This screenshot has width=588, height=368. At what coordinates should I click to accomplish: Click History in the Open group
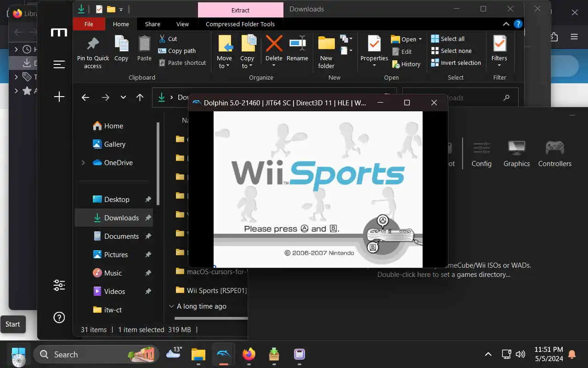click(x=406, y=64)
